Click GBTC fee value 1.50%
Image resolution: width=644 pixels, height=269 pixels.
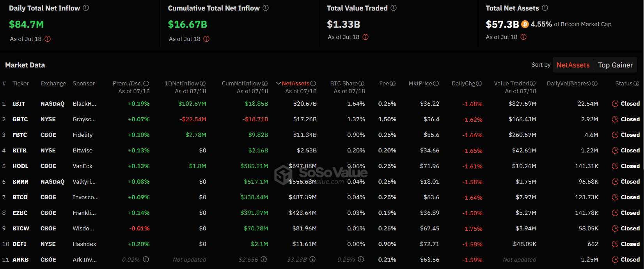tap(387, 119)
